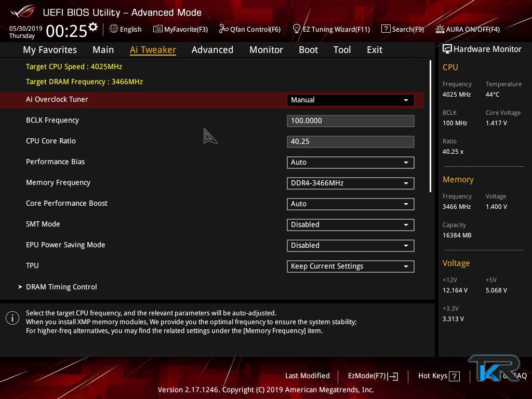
Task: Click the Core Voltage value 1.417 V
Action: tap(496, 123)
